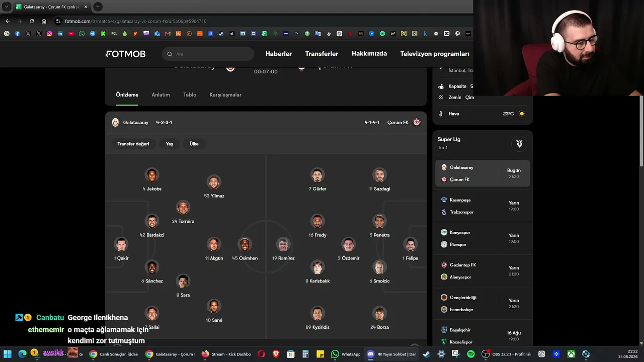This screenshot has height=362, width=644.
Task: Open the Kick bookmark icon
Action: pyautogui.click(x=103, y=34)
